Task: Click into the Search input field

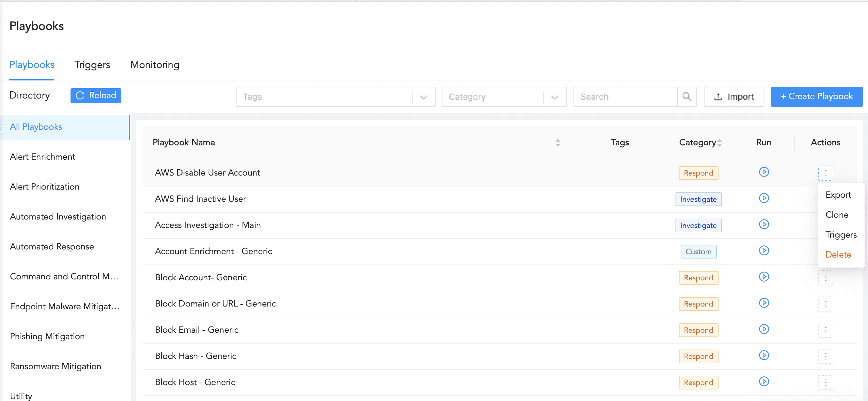Action: coord(627,97)
